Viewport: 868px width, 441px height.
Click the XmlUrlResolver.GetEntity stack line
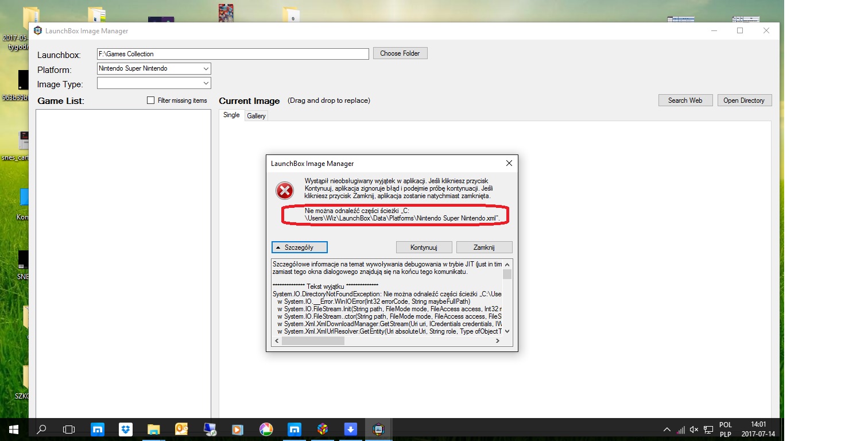pyautogui.click(x=390, y=331)
